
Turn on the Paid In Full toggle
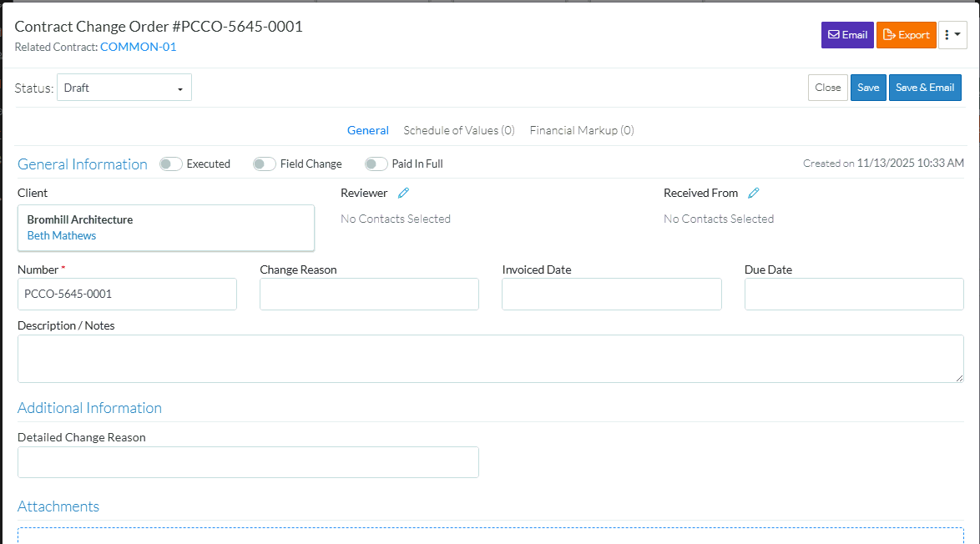[376, 164]
